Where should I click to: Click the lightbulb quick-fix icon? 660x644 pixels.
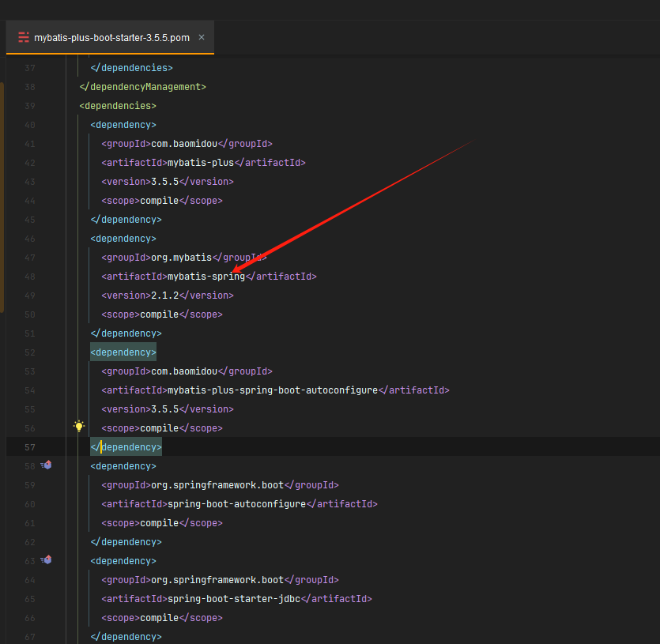point(79,426)
